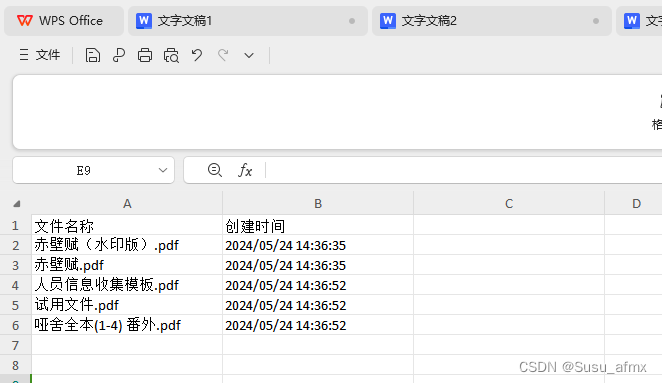This screenshot has height=383, width=662.
Task: Click the Undo arrow icon
Action: pyautogui.click(x=197, y=55)
